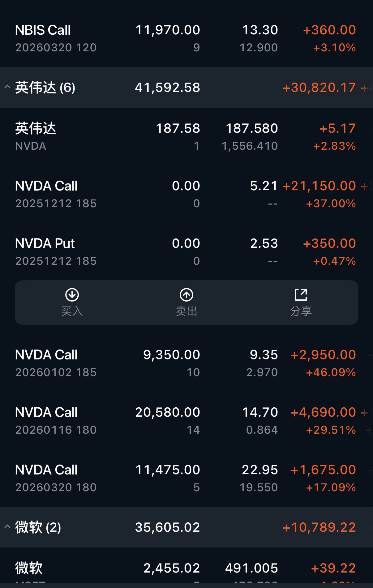Open NVDA Call 20260320 180 position
The image size is (373, 588).
tap(186, 478)
